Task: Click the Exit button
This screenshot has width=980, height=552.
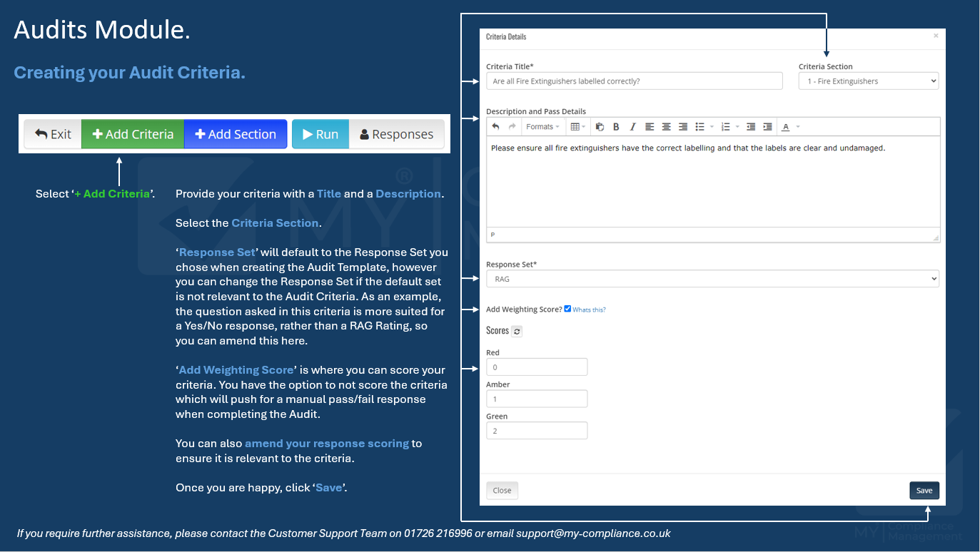Action: pos(53,134)
